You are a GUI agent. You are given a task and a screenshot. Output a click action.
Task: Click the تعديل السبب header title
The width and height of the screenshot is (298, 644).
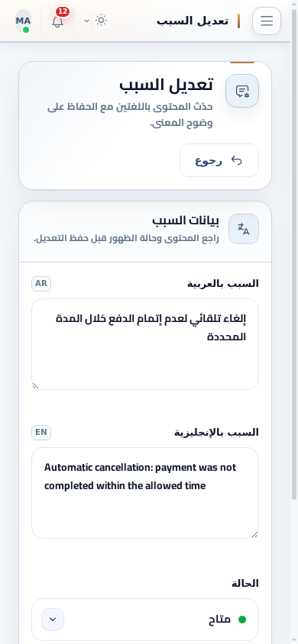(193, 21)
